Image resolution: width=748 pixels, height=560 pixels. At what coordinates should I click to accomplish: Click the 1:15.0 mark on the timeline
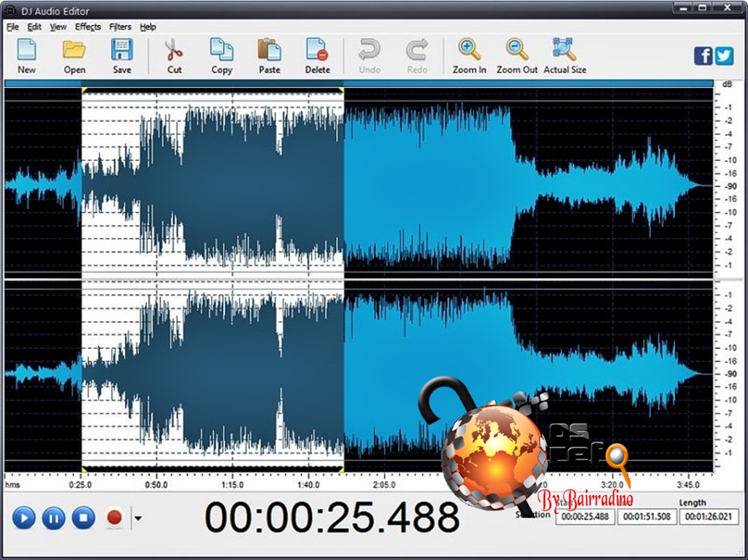[x=232, y=485]
